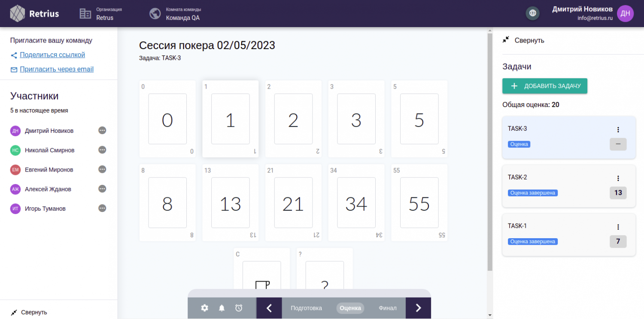
Task: Go to next stage arrow
Action: [418, 308]
